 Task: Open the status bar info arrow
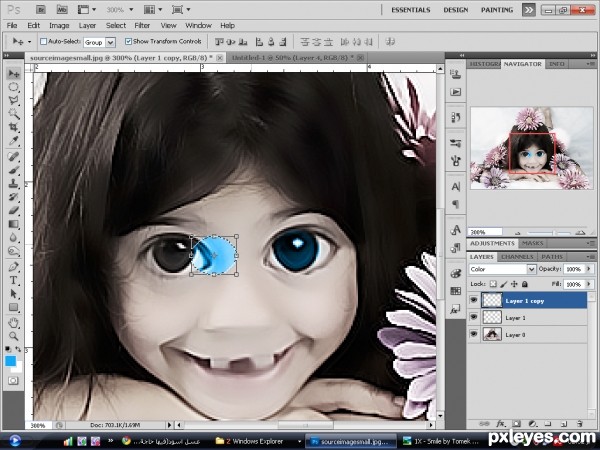pos(169,425)
